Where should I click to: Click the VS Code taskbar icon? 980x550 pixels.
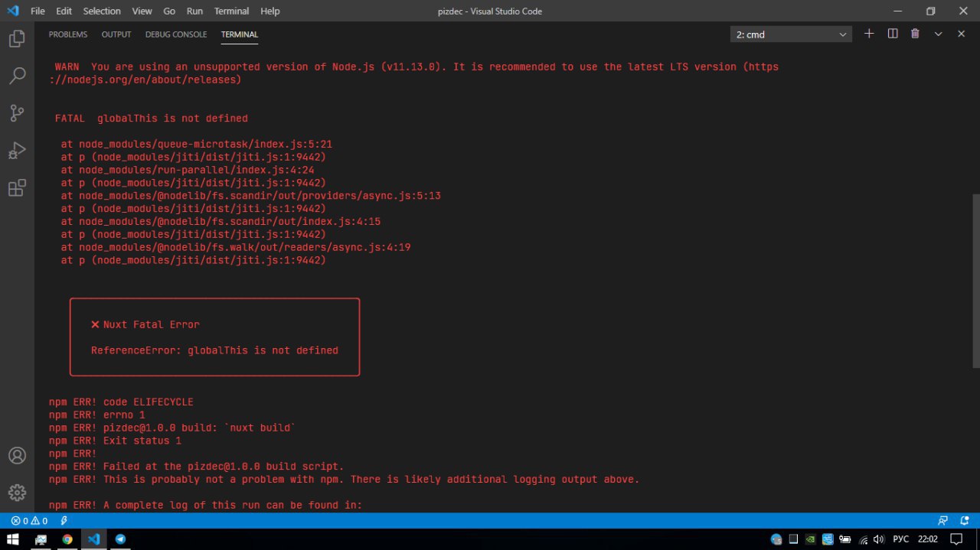[x=93, y=539]
